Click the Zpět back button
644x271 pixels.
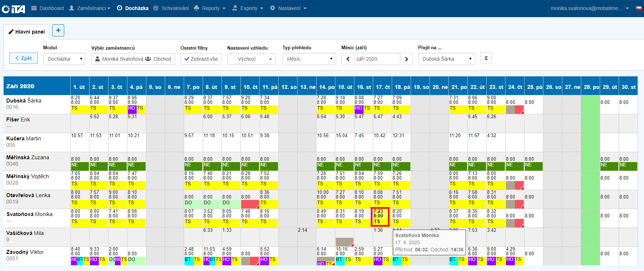(24, 58)
